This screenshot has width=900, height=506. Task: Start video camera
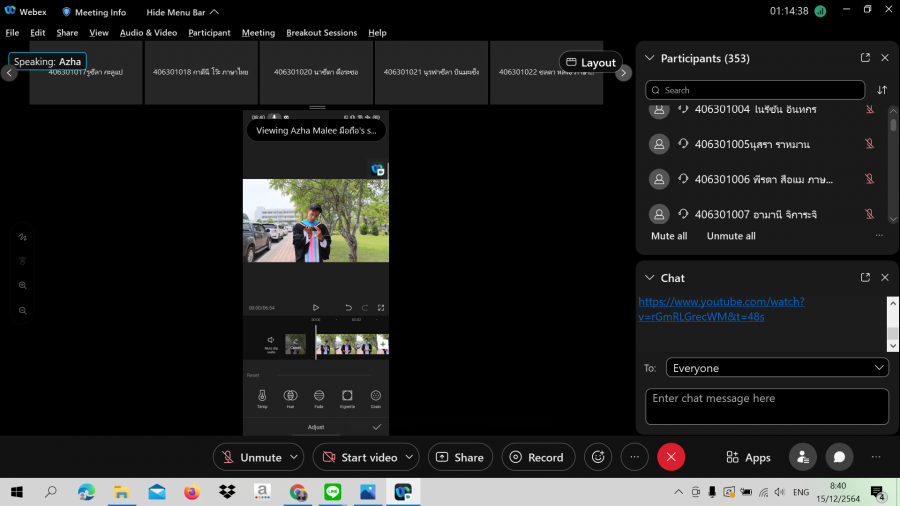(359, 457)
